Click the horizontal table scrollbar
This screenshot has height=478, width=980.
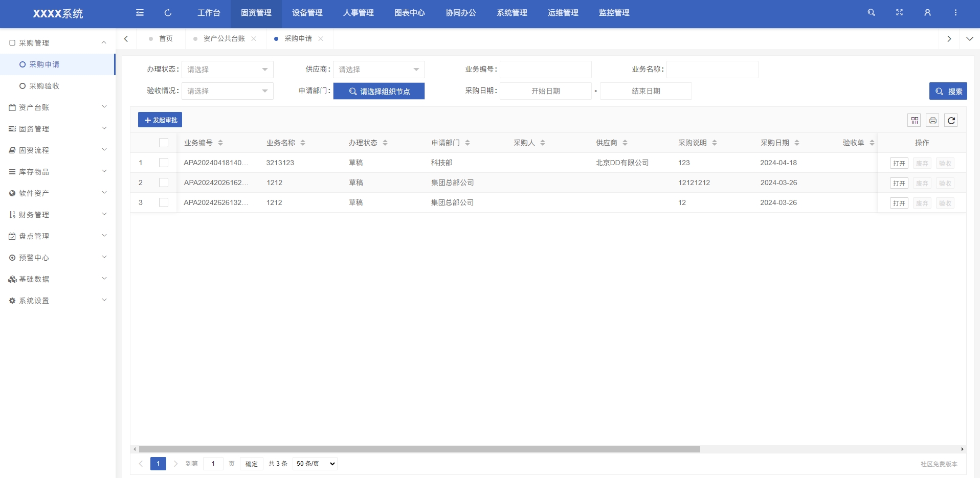click(x=419, y=449)
